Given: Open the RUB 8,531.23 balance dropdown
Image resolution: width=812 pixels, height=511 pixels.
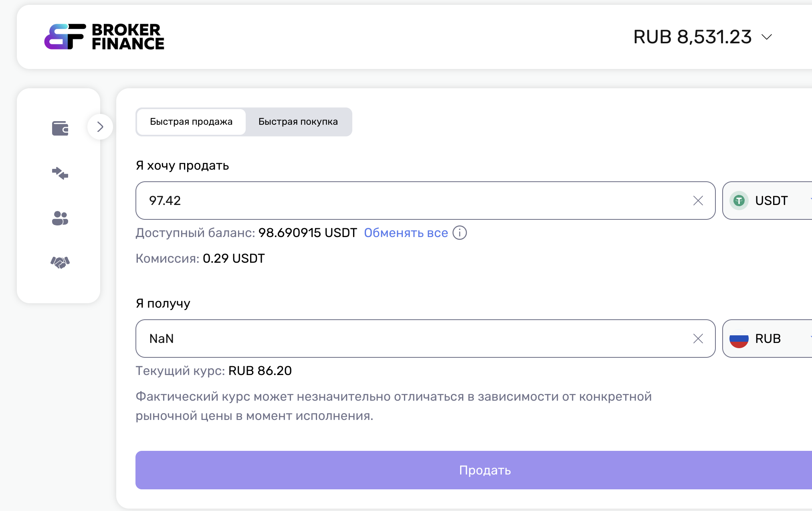Looking at the screenshot, I should click(703, 37).
